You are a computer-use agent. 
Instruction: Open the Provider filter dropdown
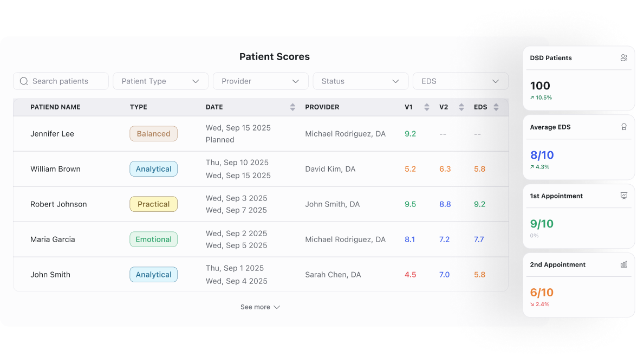click(x=261, y=81)
